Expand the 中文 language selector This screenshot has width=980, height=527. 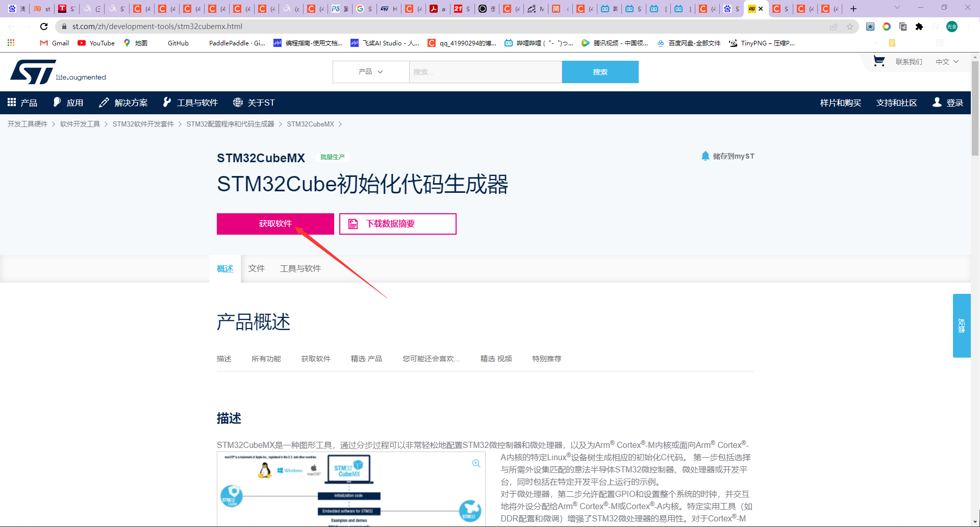click(946, 61)
